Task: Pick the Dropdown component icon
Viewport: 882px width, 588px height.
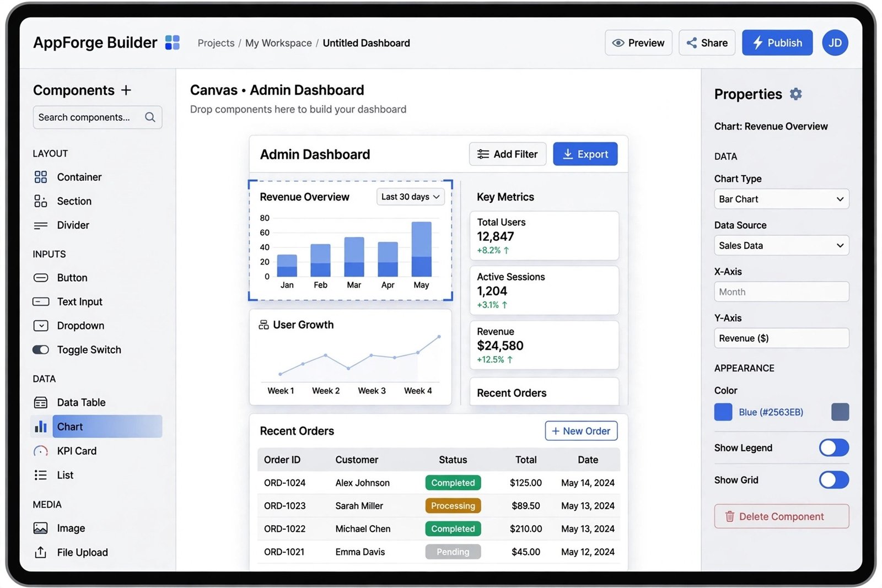Action: point(41,326)
